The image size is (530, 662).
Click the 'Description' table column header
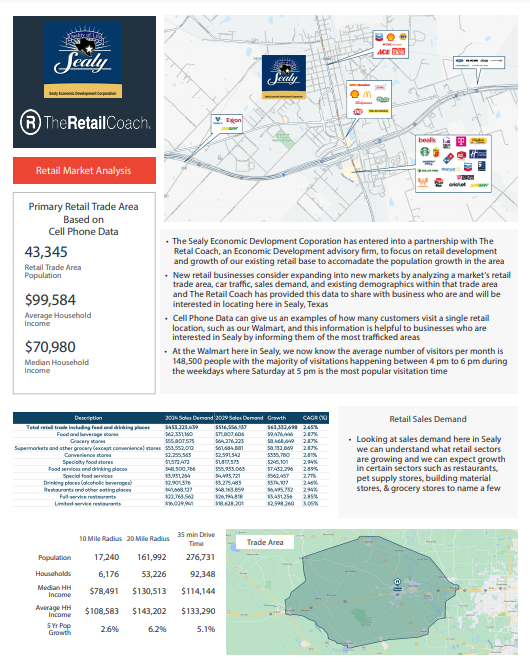(x=89, y=418)
